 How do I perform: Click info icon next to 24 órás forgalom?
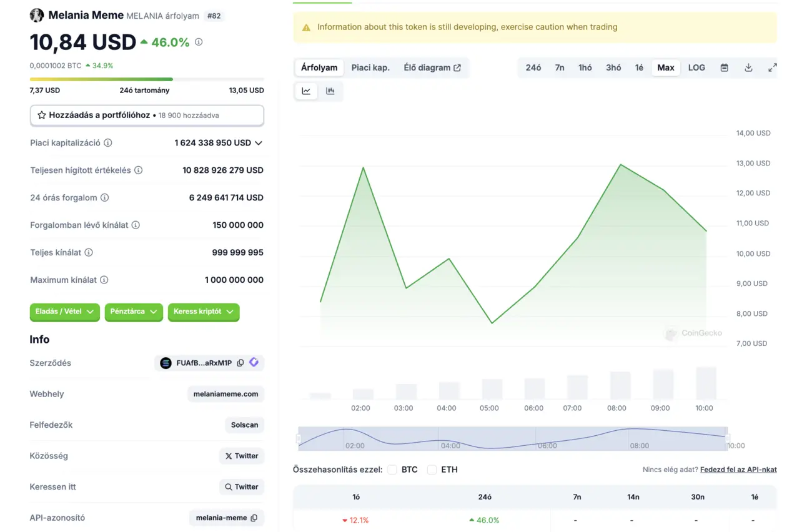pyautogui.click(x=105, y=198)
